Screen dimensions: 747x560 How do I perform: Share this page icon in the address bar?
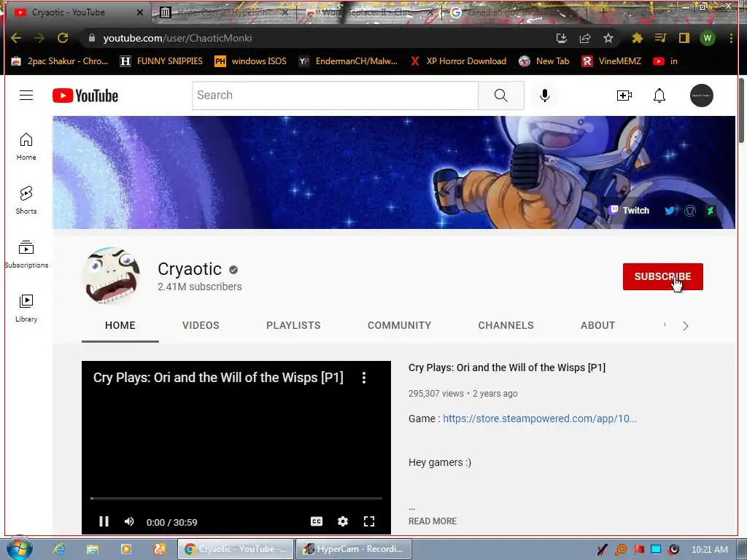585,38
